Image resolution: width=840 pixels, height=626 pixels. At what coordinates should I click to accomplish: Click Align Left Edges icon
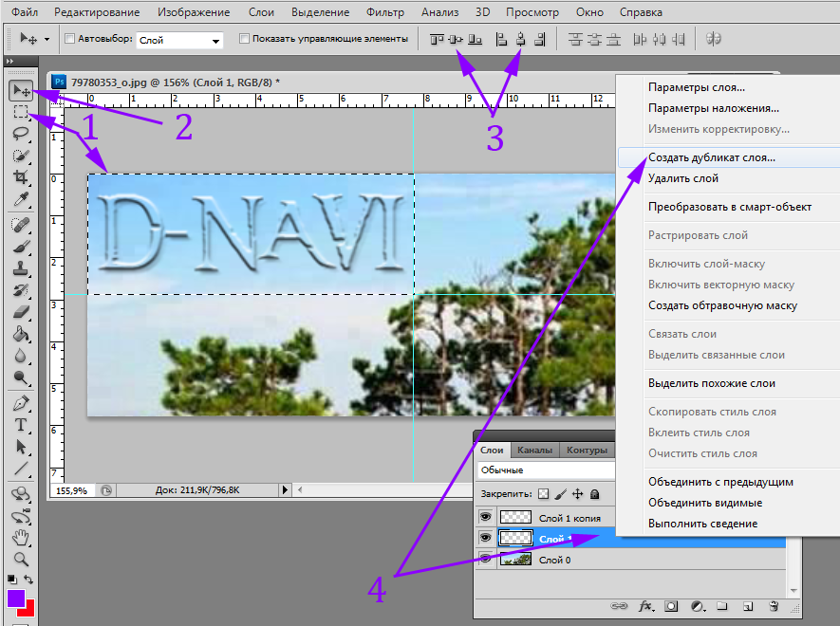pos(501,39)
